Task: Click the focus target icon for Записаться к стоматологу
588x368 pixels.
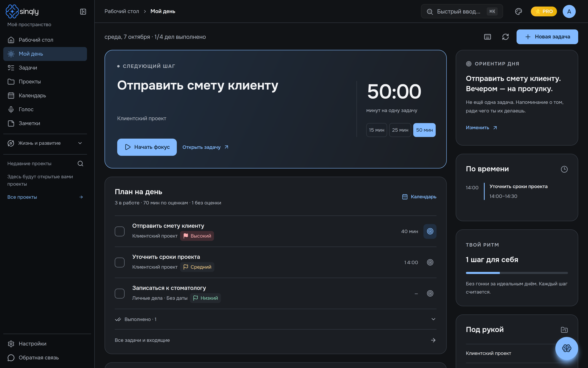Action: click(x=430, y=293)
